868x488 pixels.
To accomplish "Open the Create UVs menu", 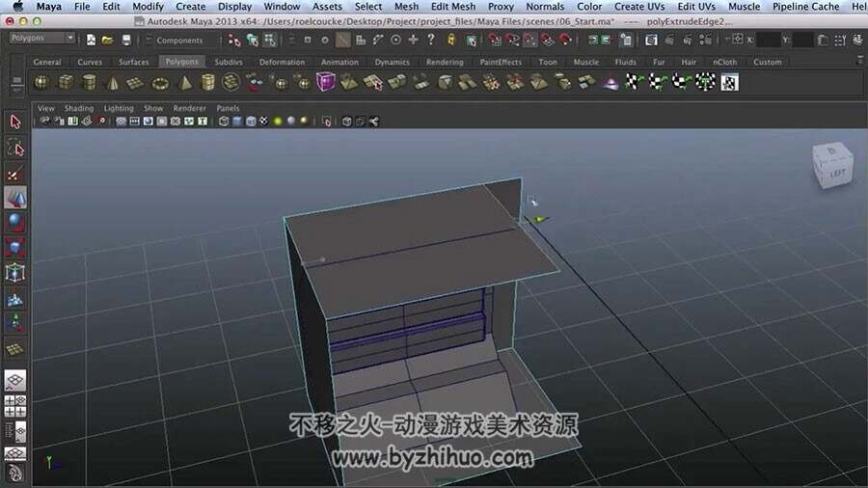I will coord(639,7).
